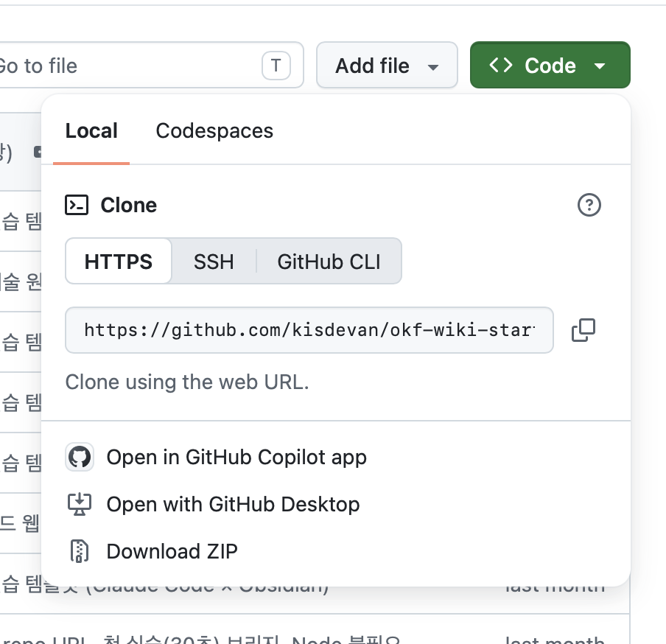Switch to the Codespaces tab

[x=214, y=131]
